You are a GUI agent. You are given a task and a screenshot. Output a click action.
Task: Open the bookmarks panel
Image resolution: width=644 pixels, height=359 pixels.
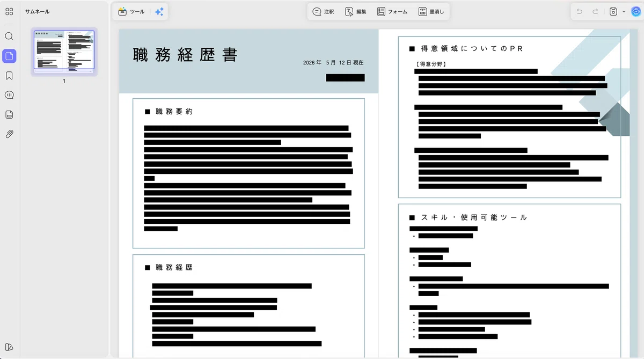coord(9,76)
